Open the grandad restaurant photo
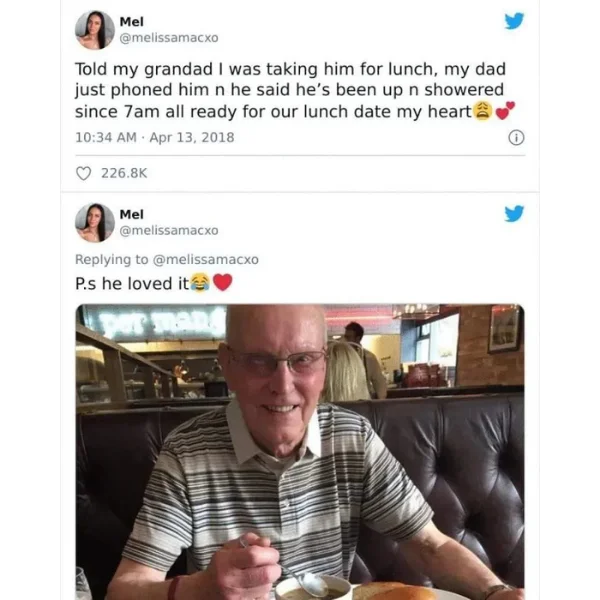This screenshot has width=600, height=600. [300, 452]
